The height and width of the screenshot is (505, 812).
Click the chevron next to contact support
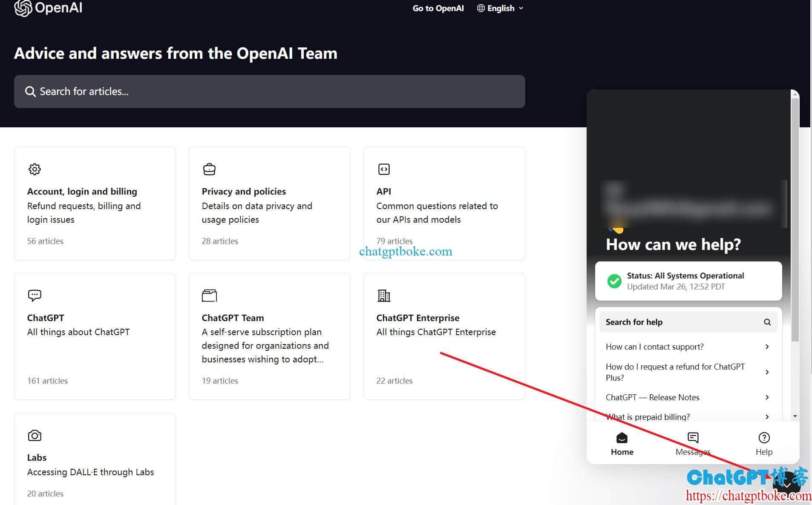767,347
